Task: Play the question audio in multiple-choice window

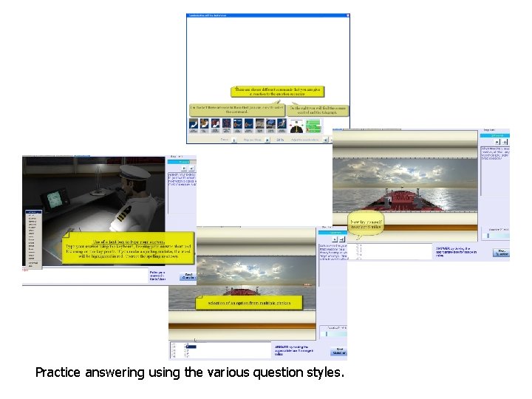Action: tap(335, 239)
